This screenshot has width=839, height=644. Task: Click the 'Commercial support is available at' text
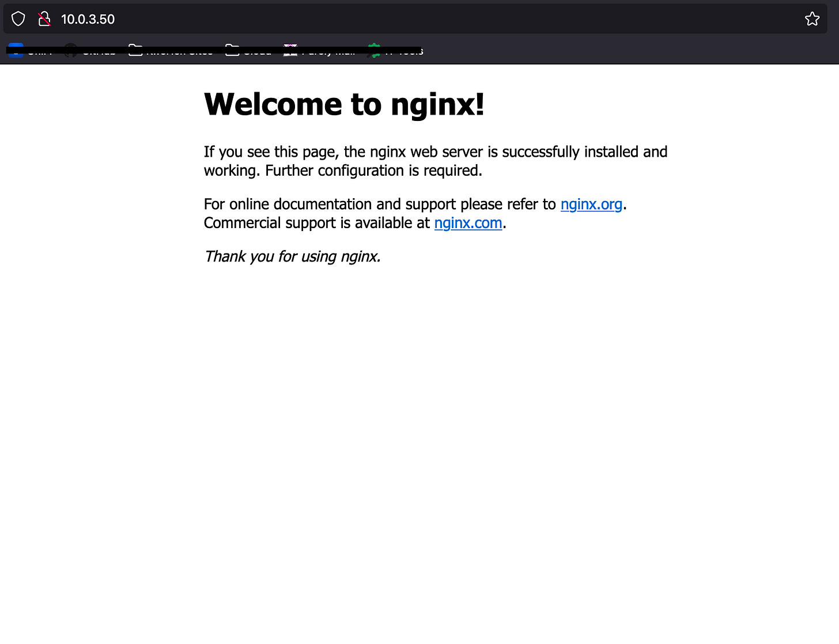317,223
